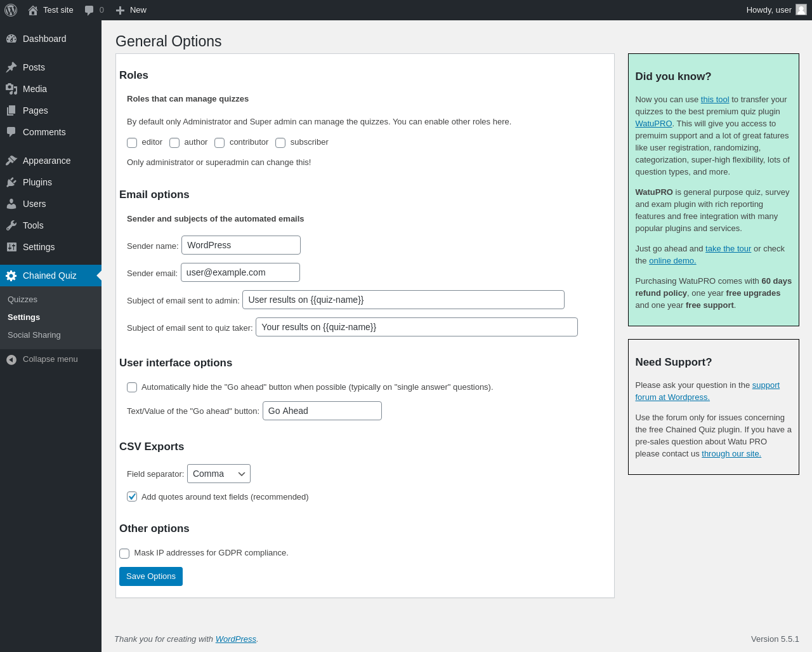Open Quizzes submenu item
Image resolution: width=812 pixels, height=652 pixels.
point(22,300)
